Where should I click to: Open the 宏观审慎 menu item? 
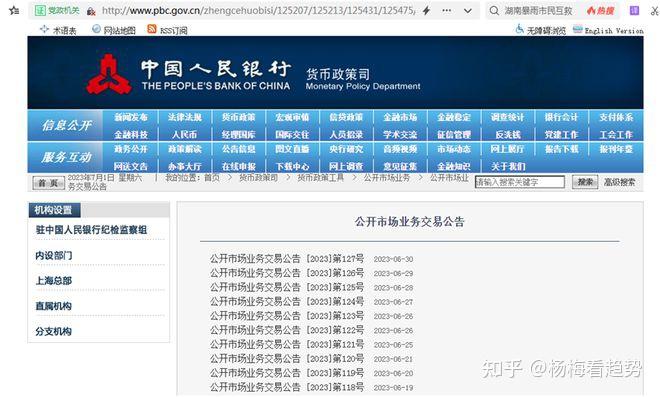[x=292, y=117]
